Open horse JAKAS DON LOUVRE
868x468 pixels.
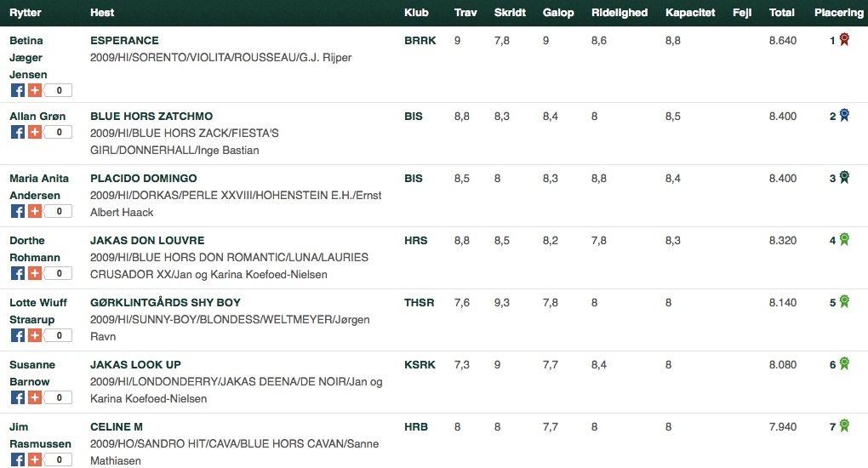pos(147,240)
